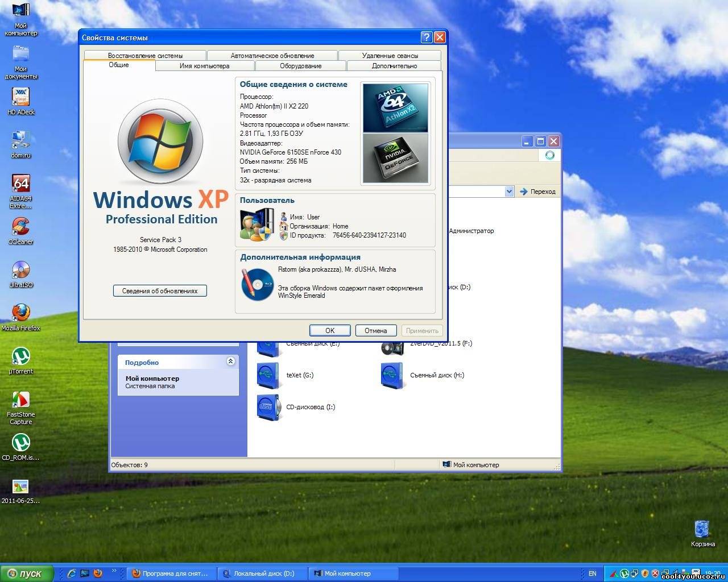Switch to Восстановление системы tab

[x=145, y=56]
